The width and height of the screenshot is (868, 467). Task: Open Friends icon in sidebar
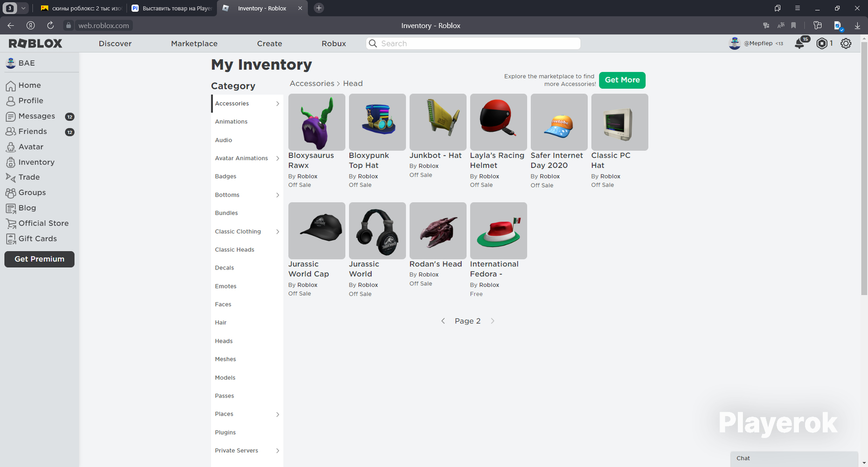[x=11, y=132]
